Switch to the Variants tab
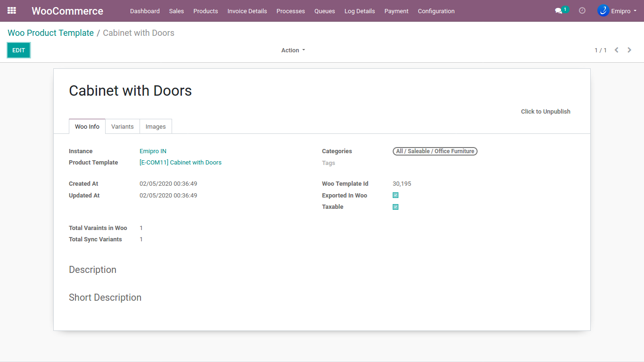 (123, 126)
